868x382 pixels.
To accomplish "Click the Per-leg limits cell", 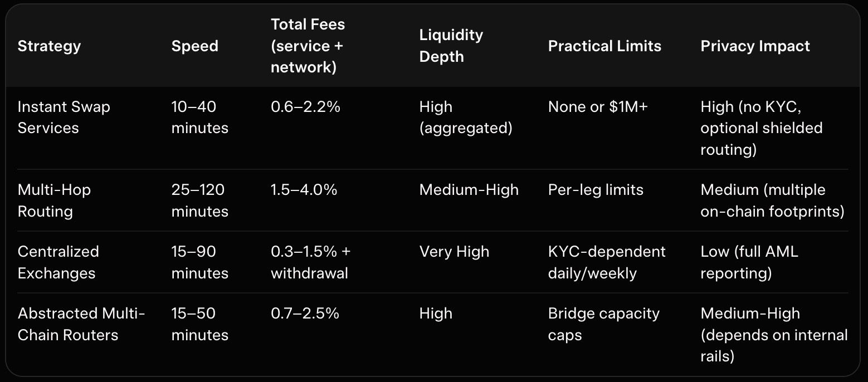I will pyautogui.click(x=596, y=190).
